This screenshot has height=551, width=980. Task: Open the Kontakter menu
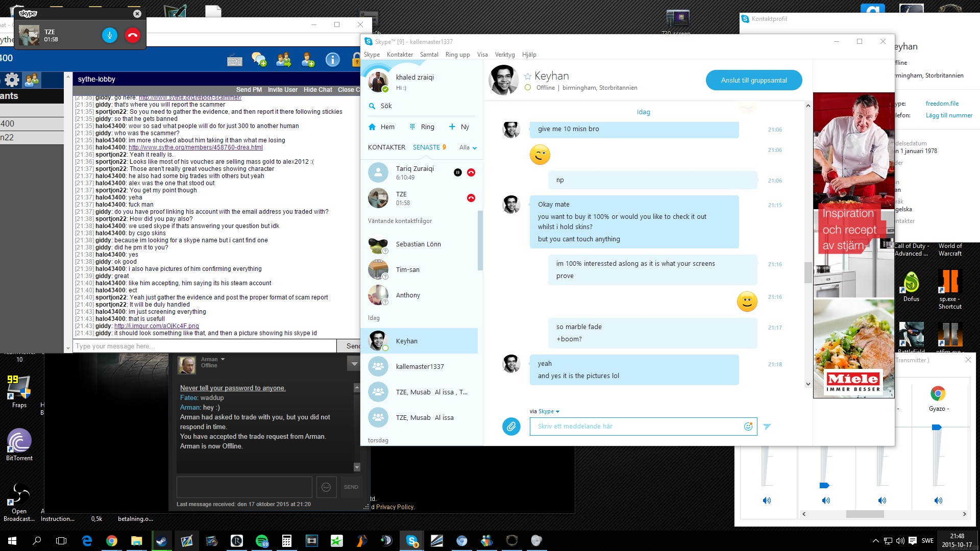tap(400, 55)
